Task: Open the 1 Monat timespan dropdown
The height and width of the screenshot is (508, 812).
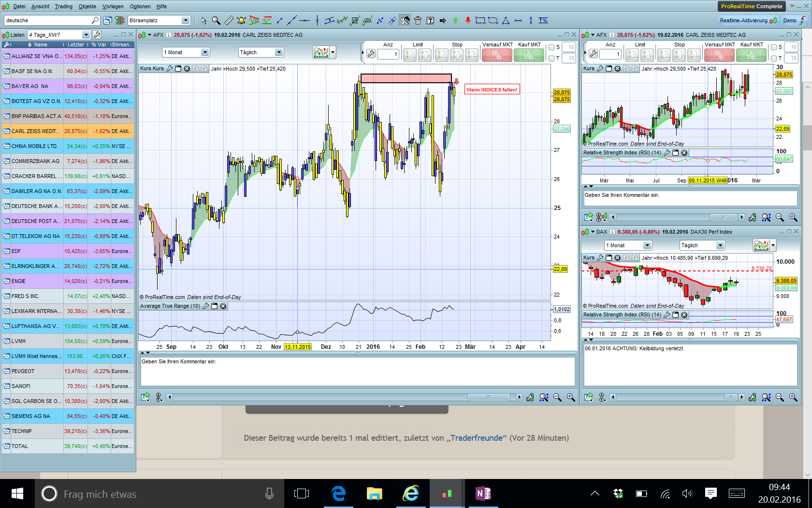Action: tap(186, 52)
